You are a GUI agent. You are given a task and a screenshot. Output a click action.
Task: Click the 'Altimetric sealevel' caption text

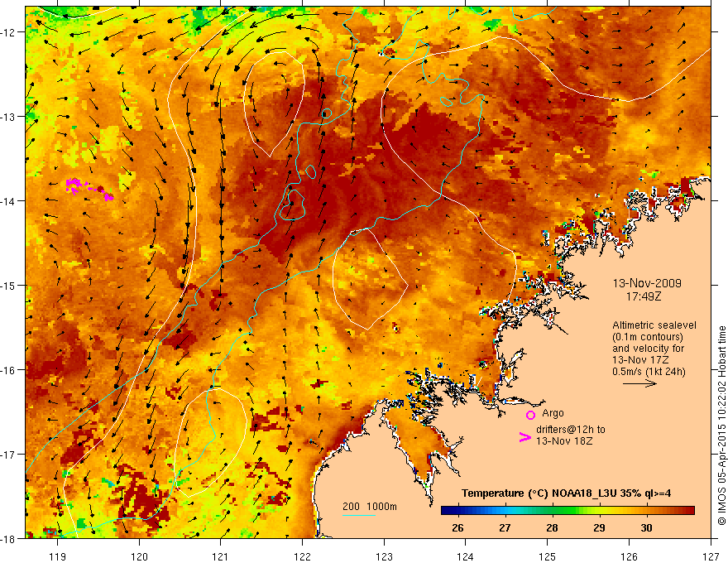click(654, 325)
